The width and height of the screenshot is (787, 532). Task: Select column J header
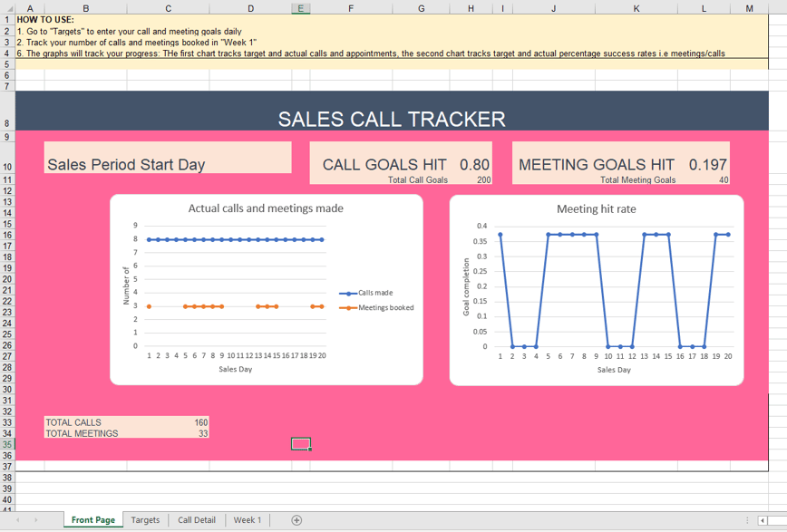(554, 8)
